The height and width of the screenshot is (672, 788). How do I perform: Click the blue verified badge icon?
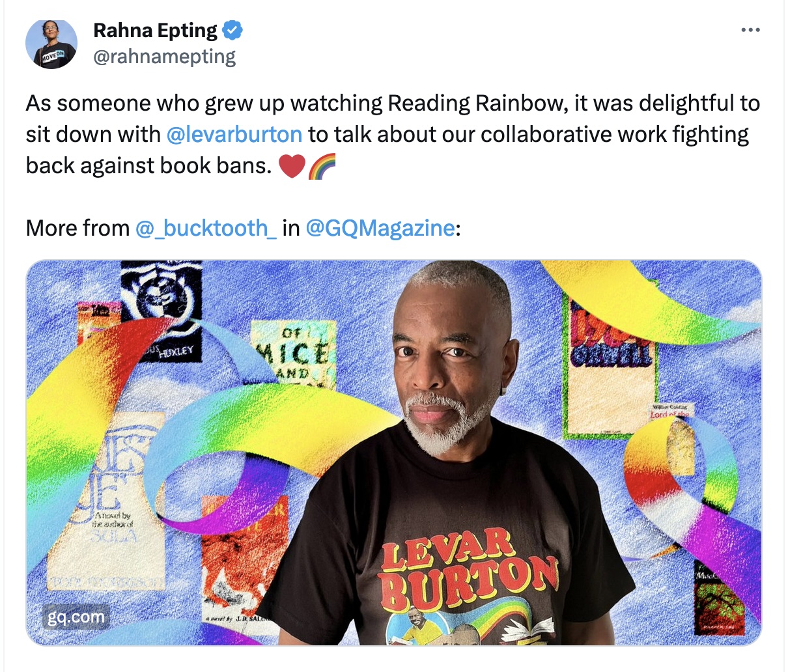pos(232,30)
